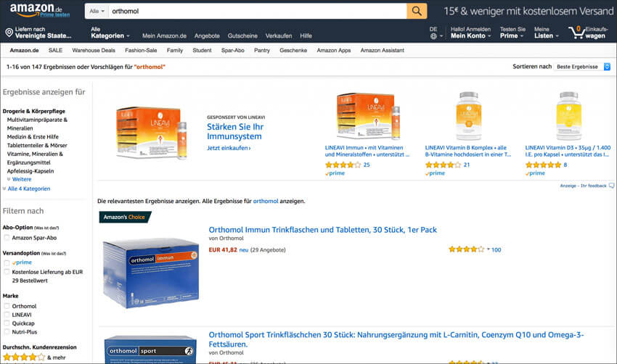Click Jetzt einkaufen link
The image size is (617, 364).
pyautogui.click(x=229, y=148)
